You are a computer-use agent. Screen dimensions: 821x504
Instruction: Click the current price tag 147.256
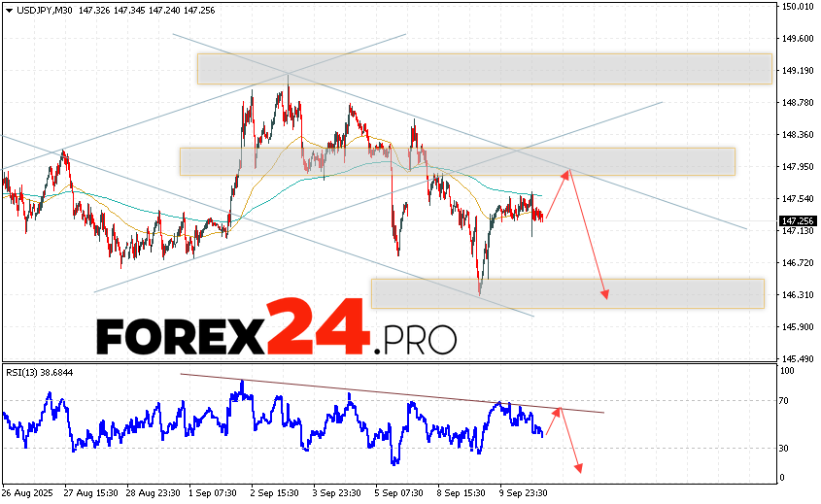pos(798,221)
